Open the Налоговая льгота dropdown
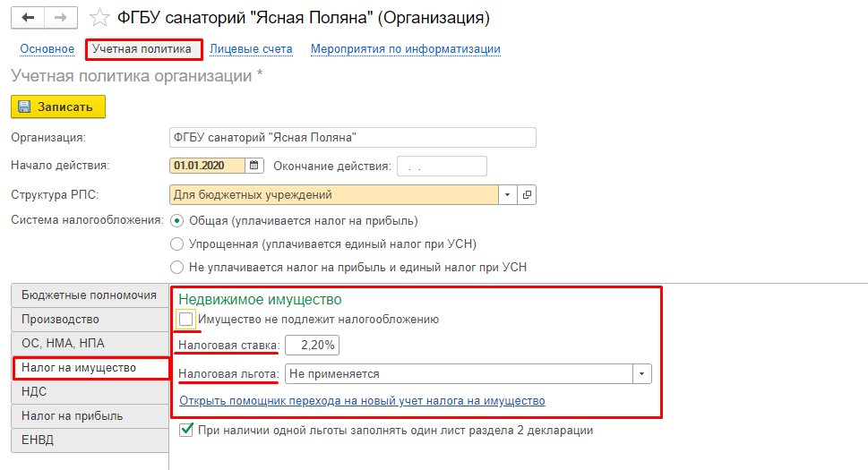Screen dimensions: 868x470 point(642,373)
